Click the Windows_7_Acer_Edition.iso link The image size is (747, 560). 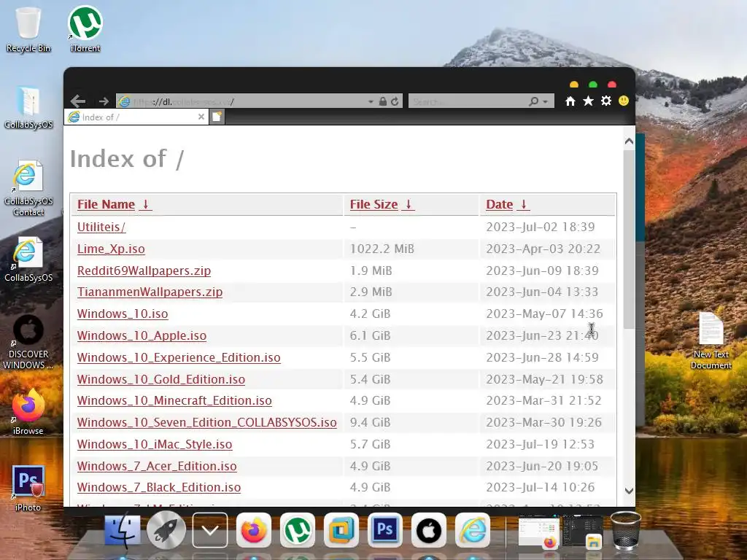click(x=157, y=466)
